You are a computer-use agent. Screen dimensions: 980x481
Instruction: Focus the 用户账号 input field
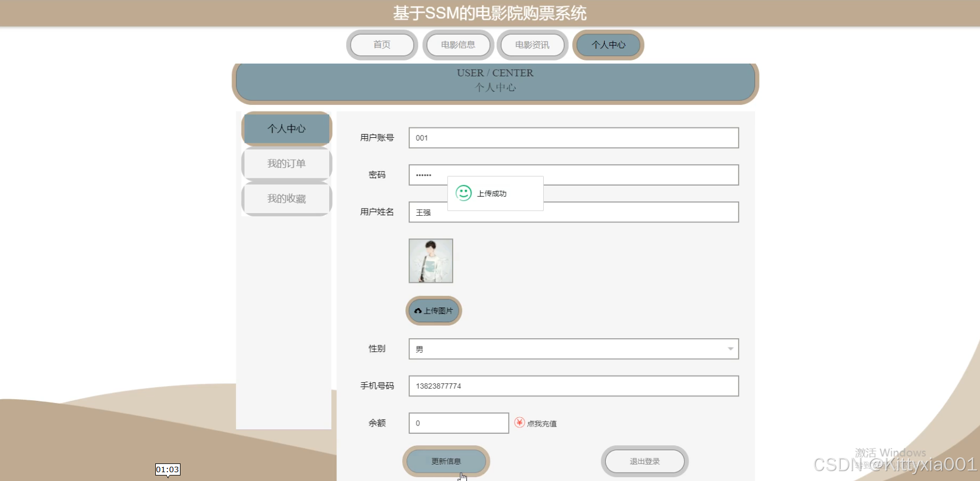point(573,138)
